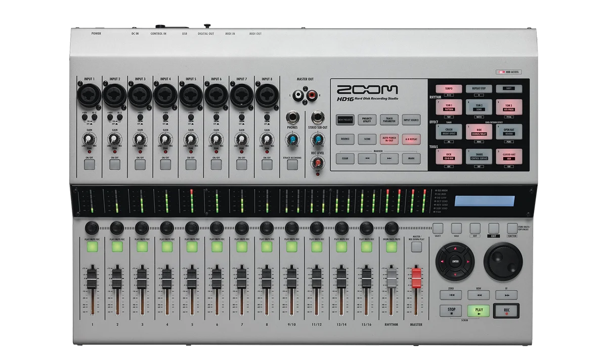607x364 pixels.
Task: Click the left arrow on the cursor pad
Action: tap(442, 261)
